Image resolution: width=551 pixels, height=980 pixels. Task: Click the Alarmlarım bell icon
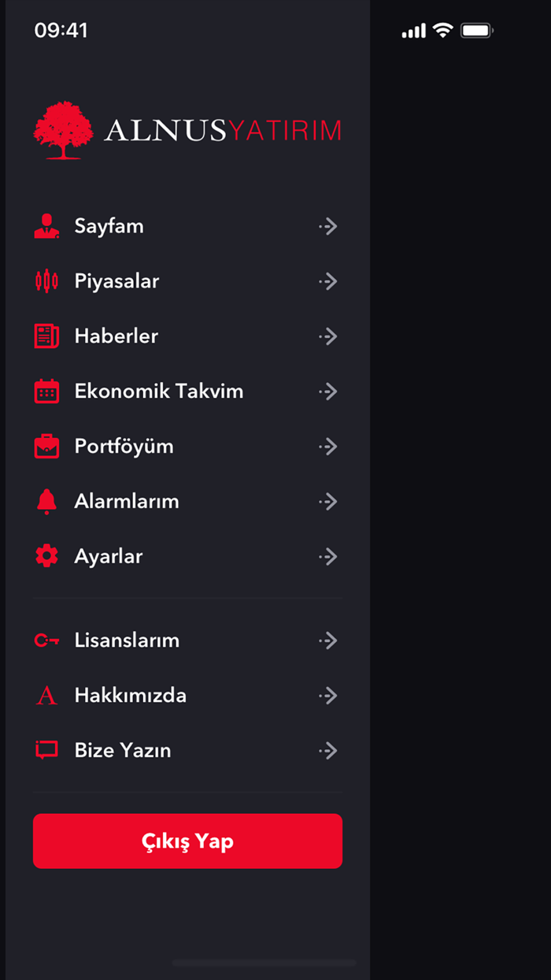[x=47, y=502]
